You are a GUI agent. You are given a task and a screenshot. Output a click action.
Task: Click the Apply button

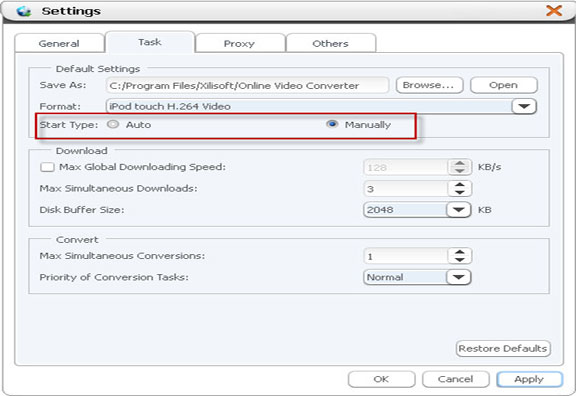tap(529, 379)
